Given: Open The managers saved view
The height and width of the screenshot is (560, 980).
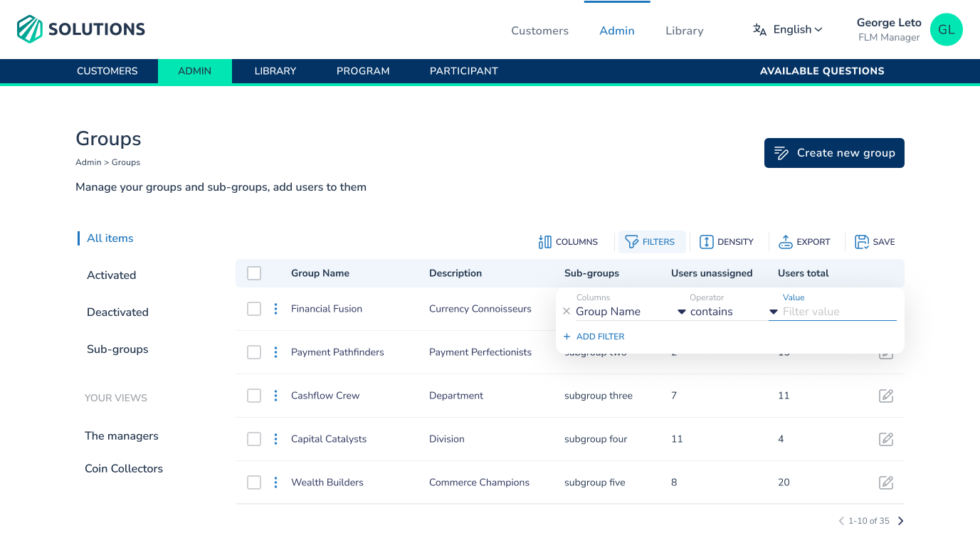Looking at the screenshot, I should pos(122,436).
